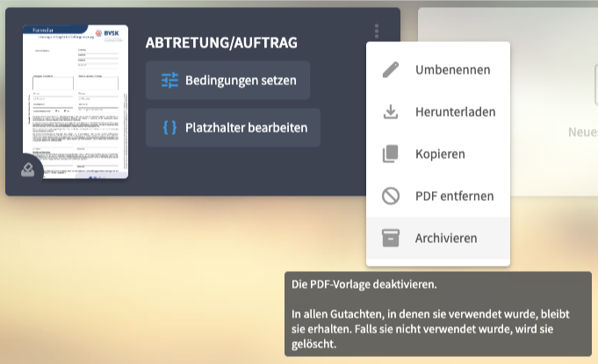Click the pencil icon next to Umbenennen

[x=391, y=69]
